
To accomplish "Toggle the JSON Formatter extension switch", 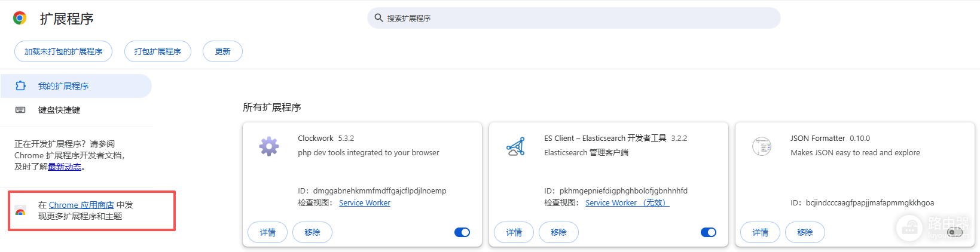I will point(955,232).
